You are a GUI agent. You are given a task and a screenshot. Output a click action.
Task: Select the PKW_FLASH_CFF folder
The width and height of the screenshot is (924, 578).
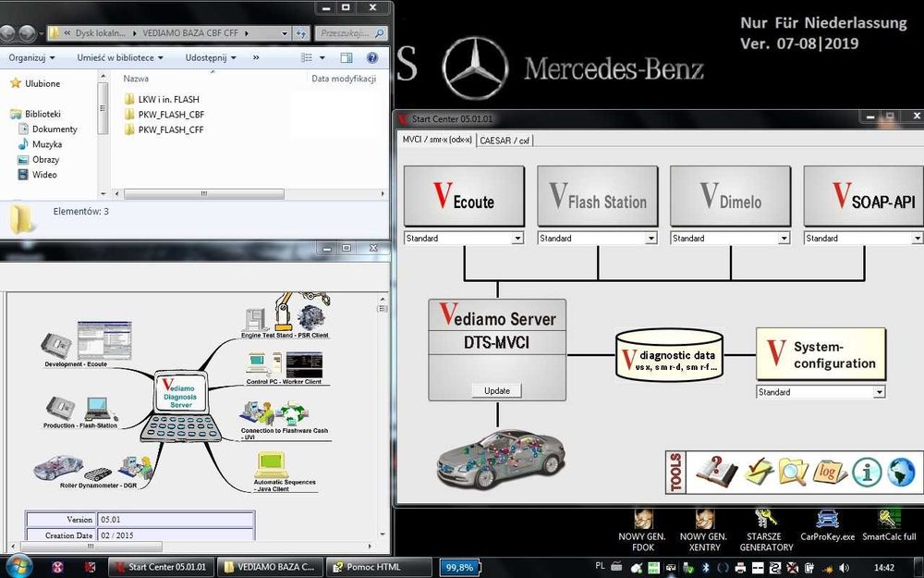(x=164, y=129)
